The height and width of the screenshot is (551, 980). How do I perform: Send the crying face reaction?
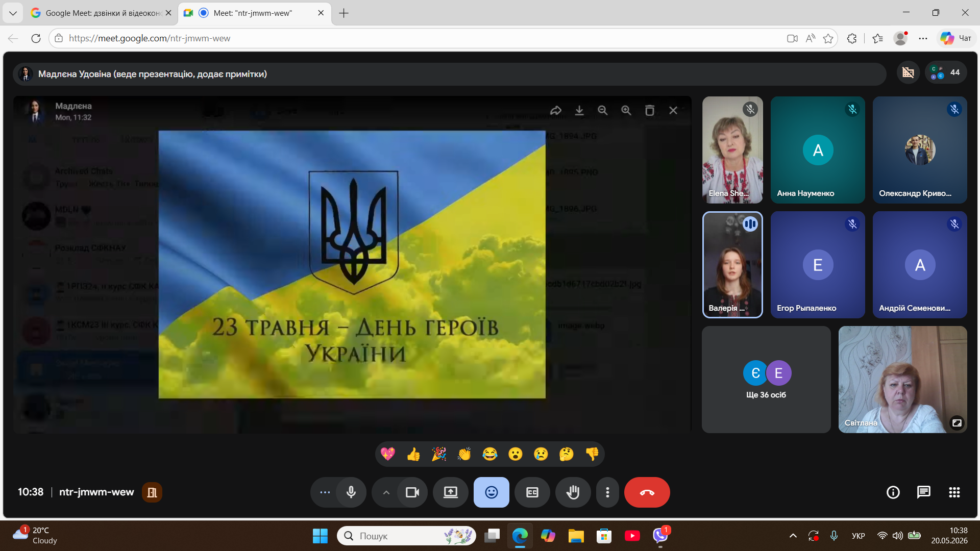pyautogui.click(x=541, y=454)
